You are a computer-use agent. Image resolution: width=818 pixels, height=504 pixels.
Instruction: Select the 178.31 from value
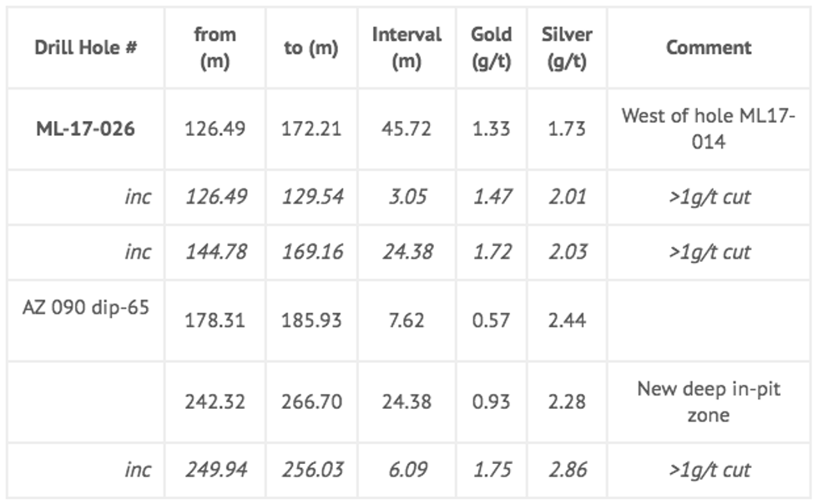[215, 320]
